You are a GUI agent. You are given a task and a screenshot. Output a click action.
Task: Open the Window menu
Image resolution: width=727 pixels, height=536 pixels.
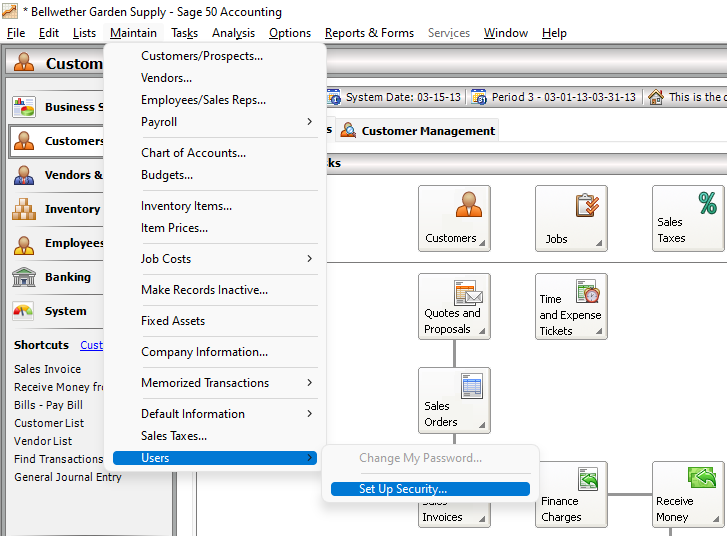[506, 33]
